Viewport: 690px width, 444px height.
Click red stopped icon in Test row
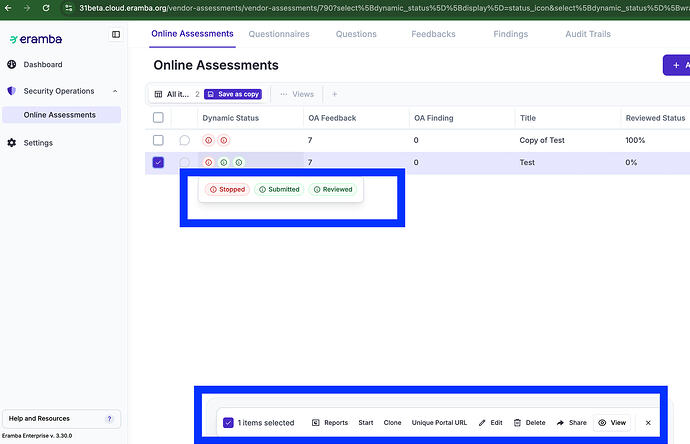(209, 162)
